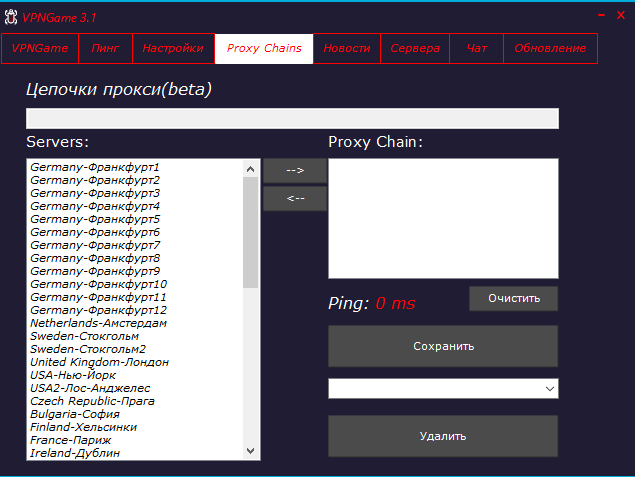The height and width of the screenshot is (477, 635).
Task: Pick United Kingdom-Лондон server entry
Action: 99,362
